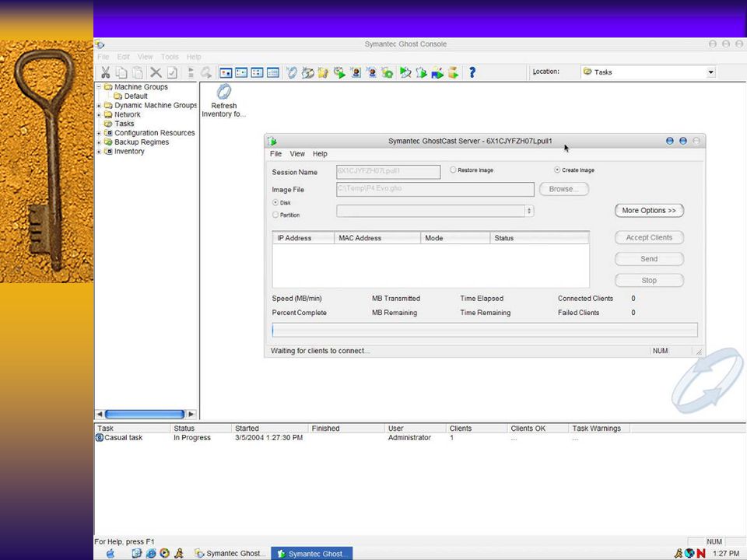Click the Delete X toolbar icon

click(x=156, y=72)
